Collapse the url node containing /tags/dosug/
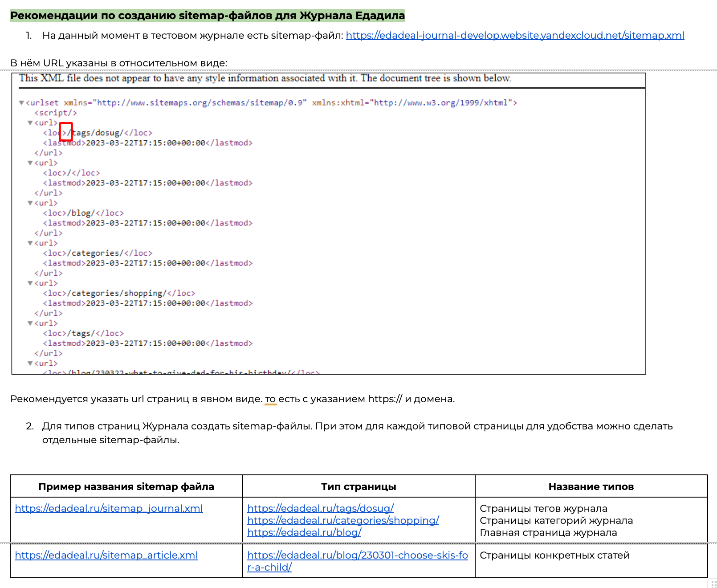The width and height of the screenshot is (717, 588). click(30, 123)
